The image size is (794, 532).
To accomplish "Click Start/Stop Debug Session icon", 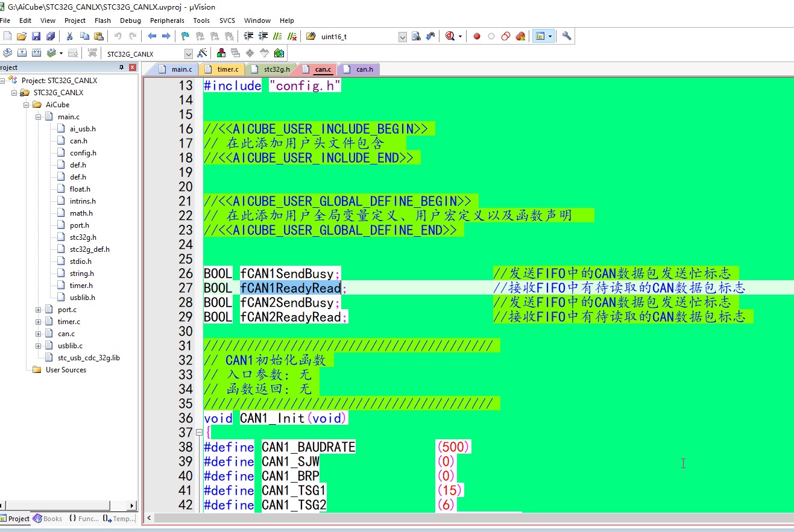I will (x=450, y=36).
